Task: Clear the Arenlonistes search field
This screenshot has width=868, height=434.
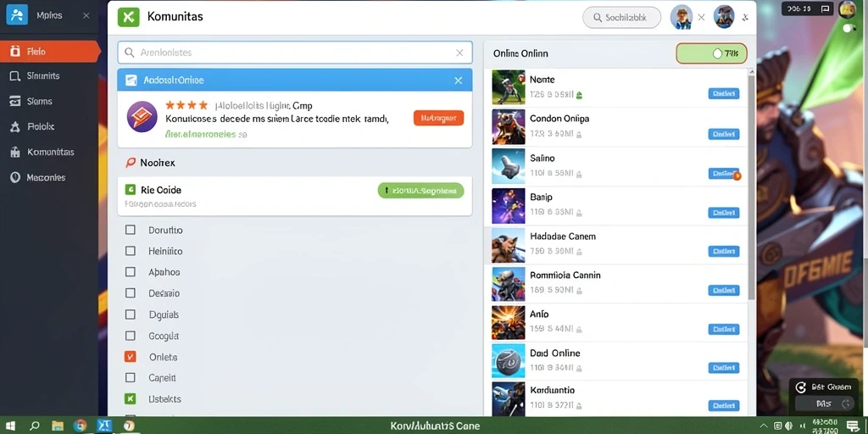Action: (459, 53)
